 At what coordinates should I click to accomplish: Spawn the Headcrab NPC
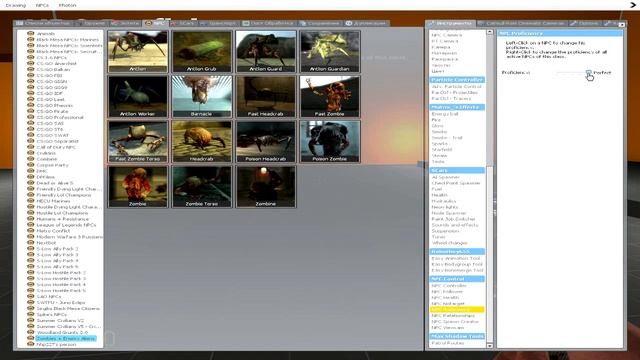[x=202, y=141]
